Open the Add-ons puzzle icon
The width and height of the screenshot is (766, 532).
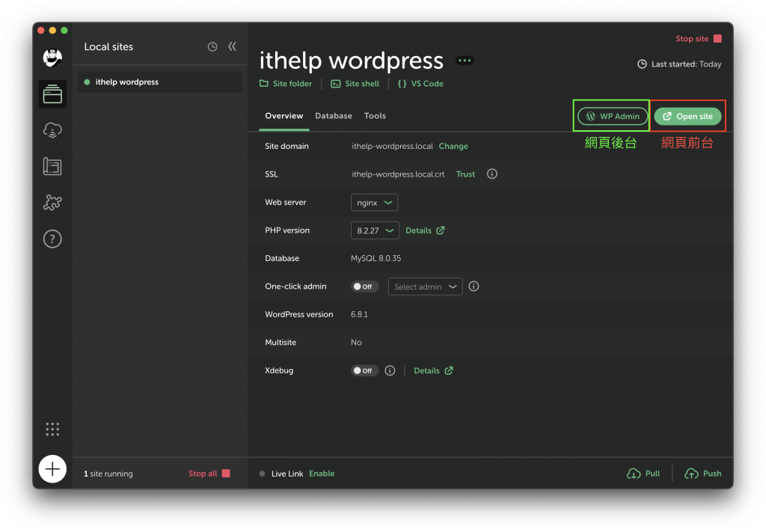click(52, 202)
